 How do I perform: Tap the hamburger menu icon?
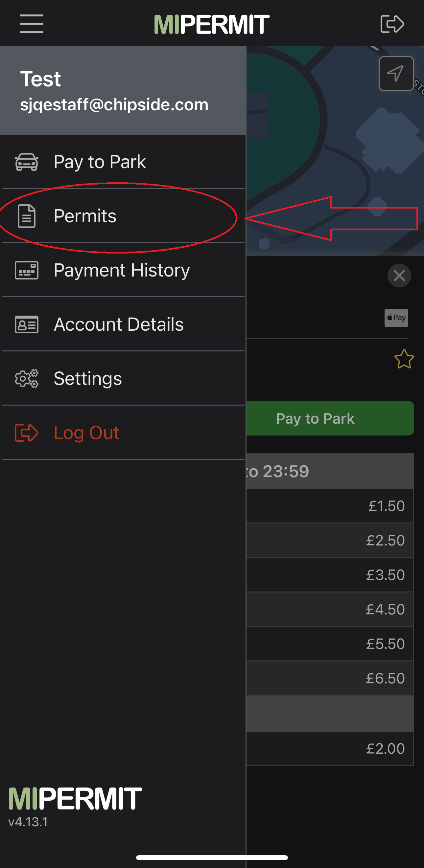click(31, 24)
